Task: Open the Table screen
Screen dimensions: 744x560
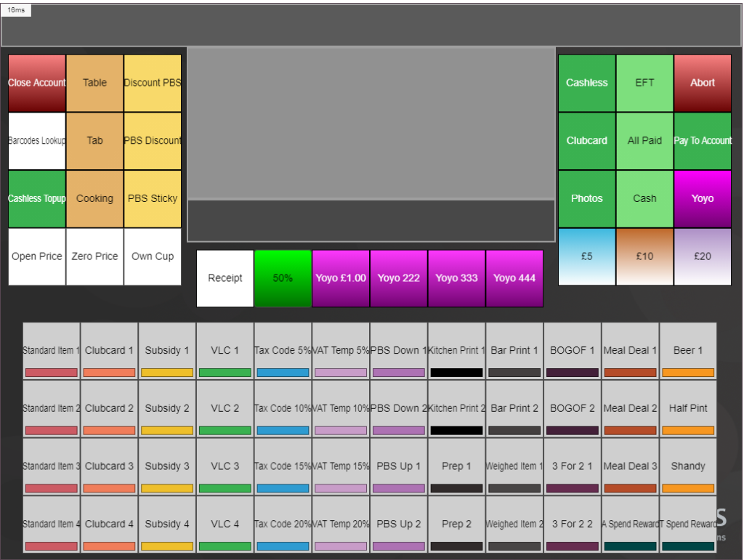Action: pyautogui.click(x=94, y=82)
